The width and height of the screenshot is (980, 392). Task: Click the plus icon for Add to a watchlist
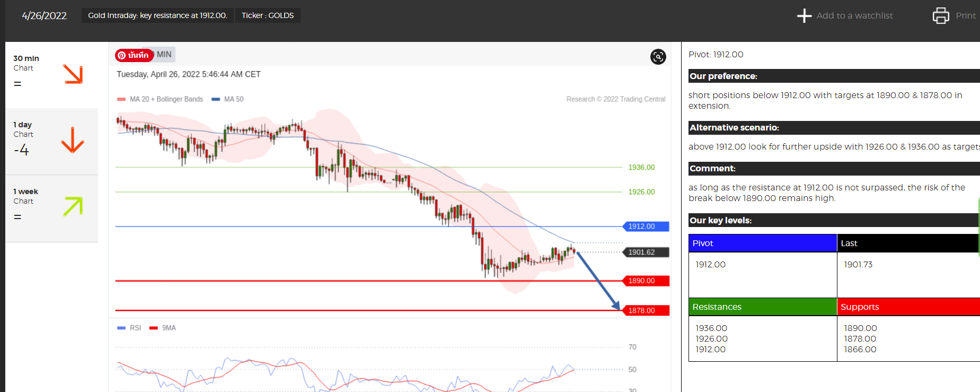click(x=804, y=15)
